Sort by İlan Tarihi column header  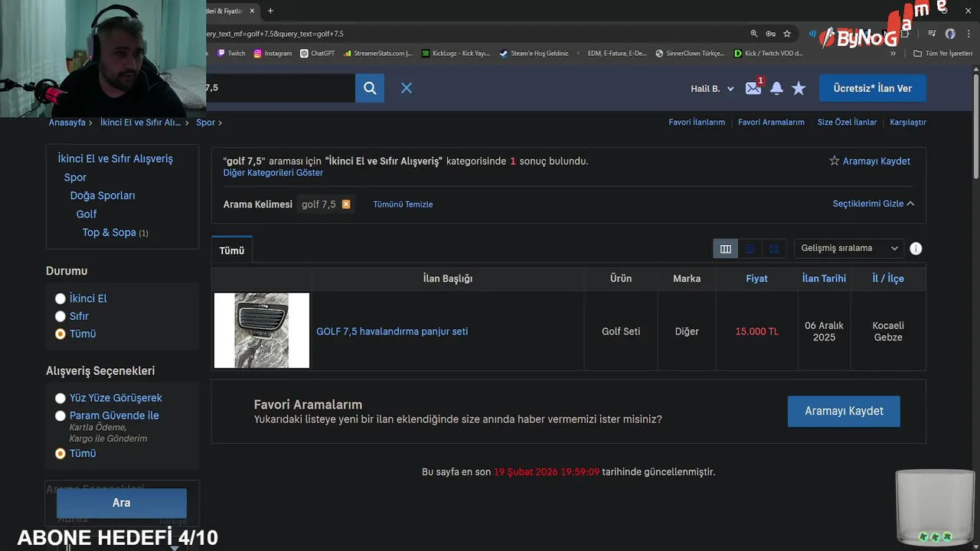[824, 279]
